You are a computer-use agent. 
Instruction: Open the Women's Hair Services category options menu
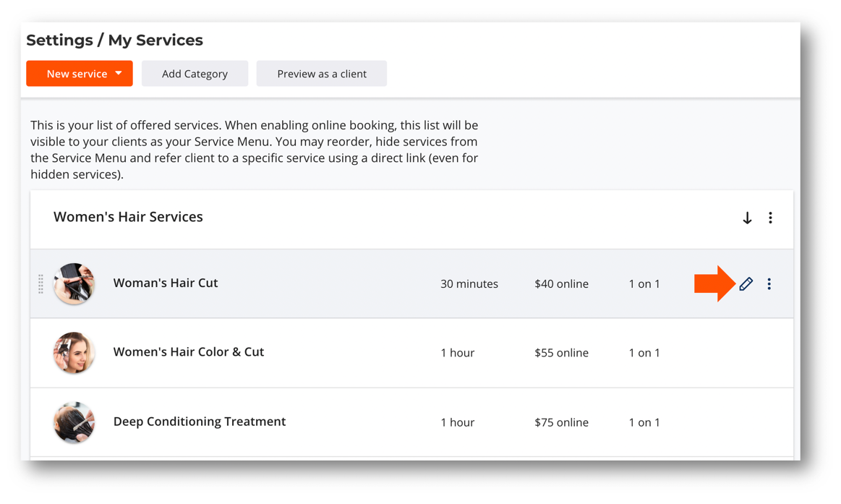tap(770, 218)
